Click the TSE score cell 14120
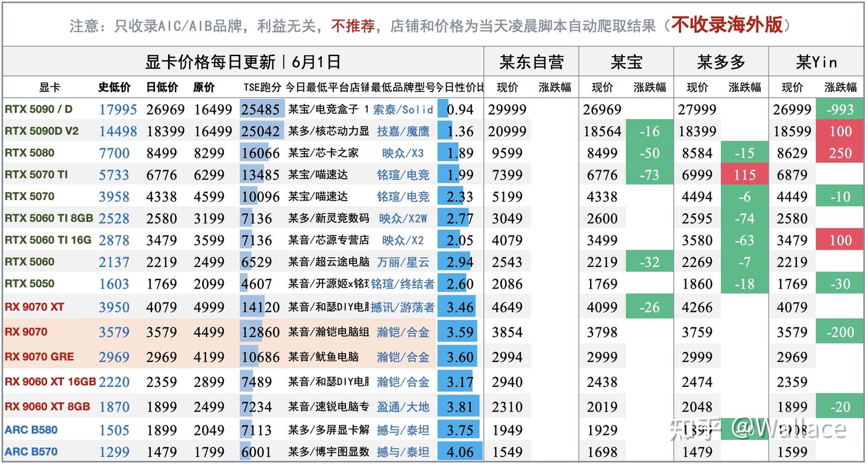Screen dimensions: 868x464 pos(260,307)
